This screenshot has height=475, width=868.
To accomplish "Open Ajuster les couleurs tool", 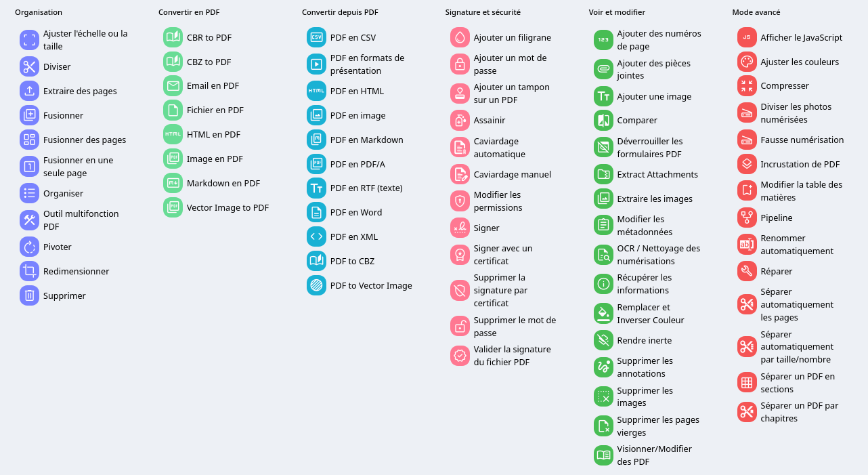I will tap(799, 62).
